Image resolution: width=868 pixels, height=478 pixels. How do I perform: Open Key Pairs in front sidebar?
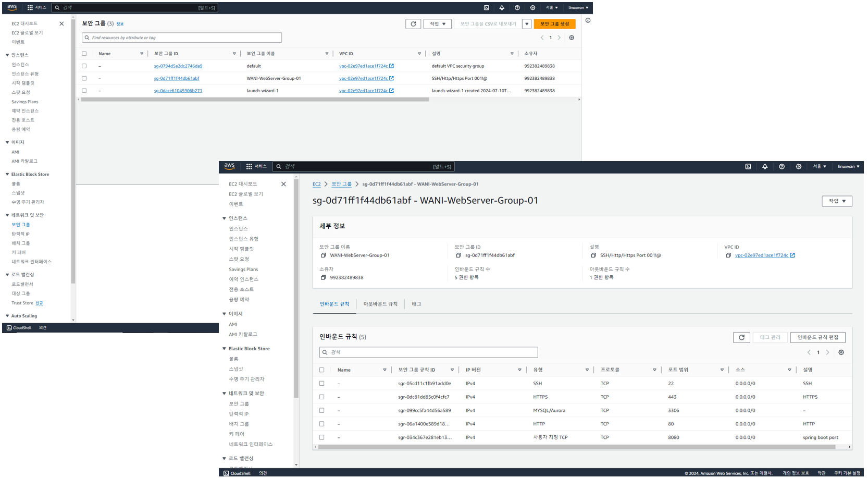[x=237, y=434]
